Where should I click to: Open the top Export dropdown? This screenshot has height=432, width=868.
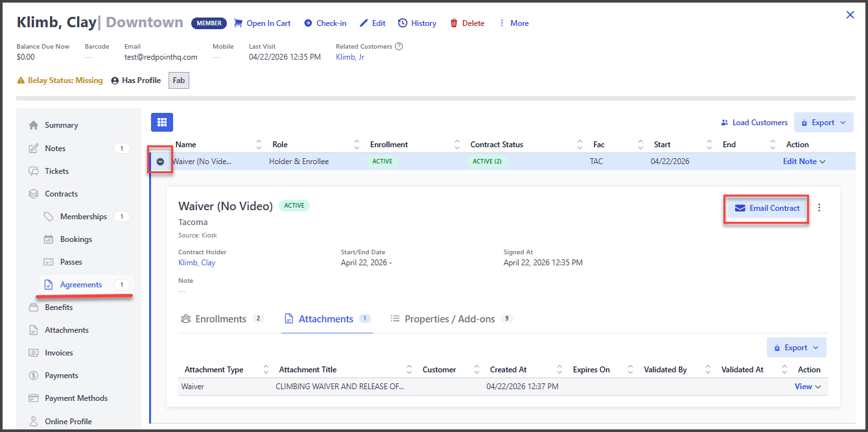[x=823, y=123]
